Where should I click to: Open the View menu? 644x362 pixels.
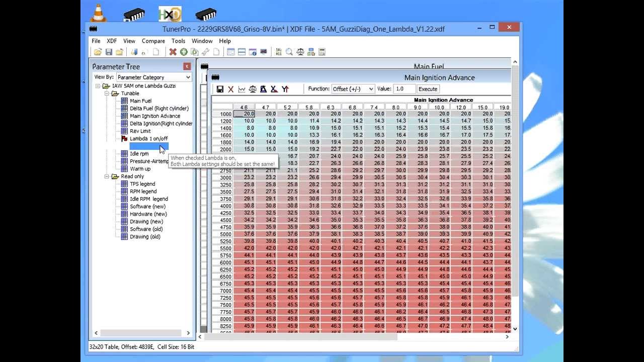point(129,41)
